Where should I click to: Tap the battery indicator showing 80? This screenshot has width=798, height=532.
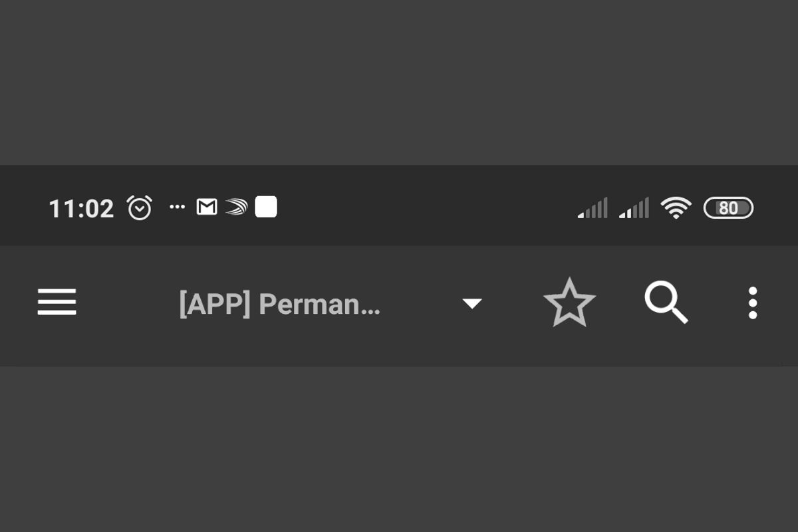point(729,208)
